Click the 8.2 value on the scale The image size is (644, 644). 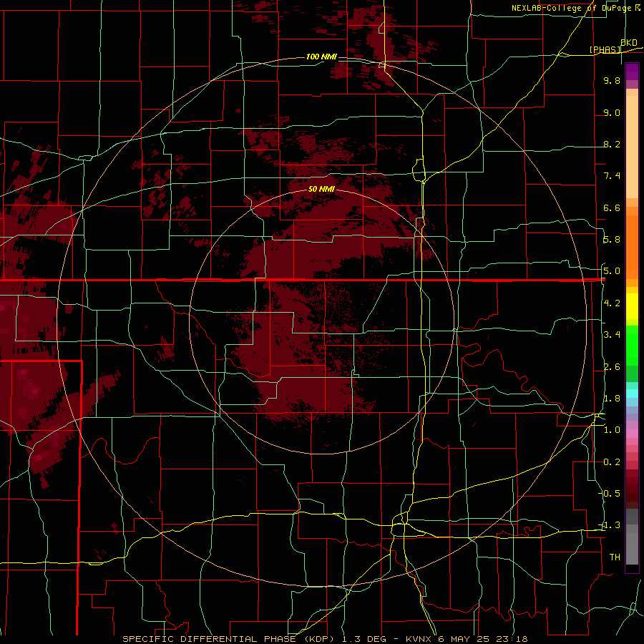(x=612, y=144)
